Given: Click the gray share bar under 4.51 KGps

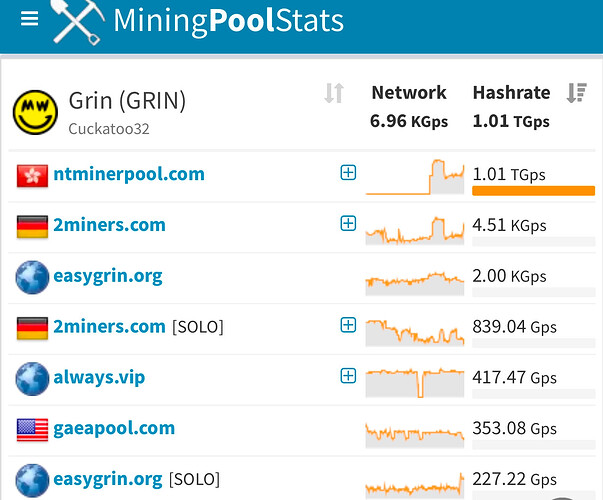Looking at the screenshot, I should (x=533, y=242).
